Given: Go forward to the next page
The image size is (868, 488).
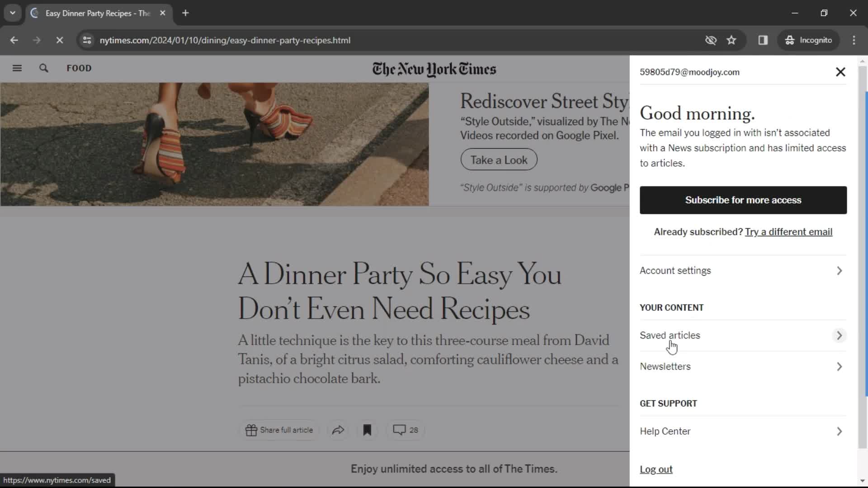Looking at the screenshot, I should point(37,40).
